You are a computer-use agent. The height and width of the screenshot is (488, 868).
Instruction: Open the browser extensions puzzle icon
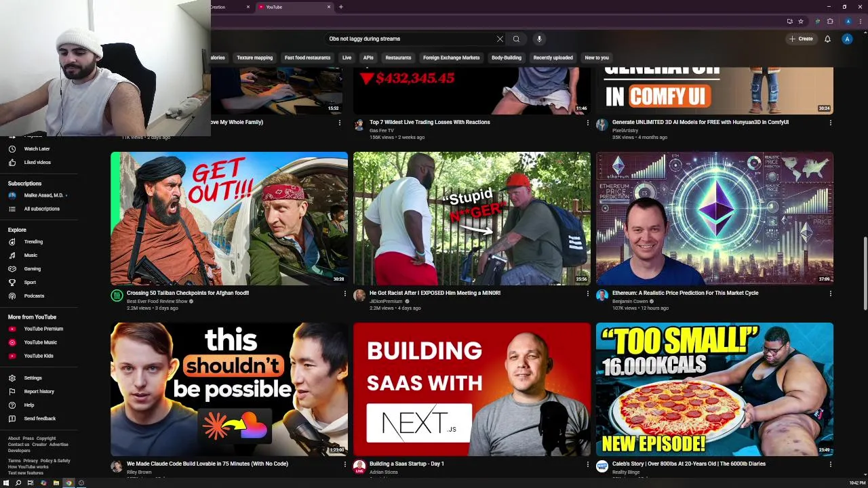coord(830,21)
